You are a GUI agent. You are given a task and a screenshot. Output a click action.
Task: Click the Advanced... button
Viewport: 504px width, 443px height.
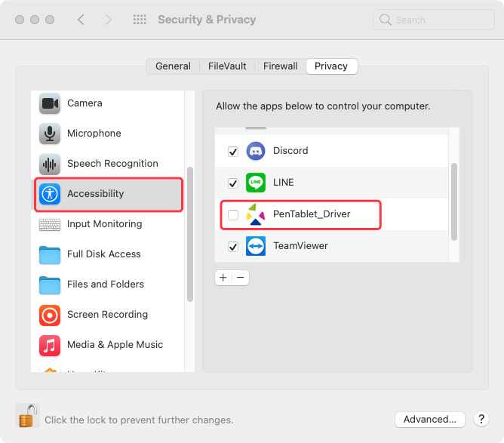click(430, 419)
